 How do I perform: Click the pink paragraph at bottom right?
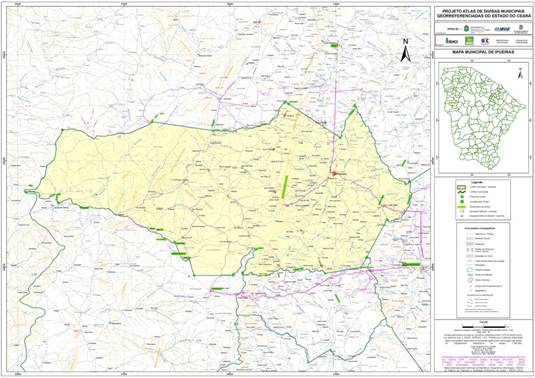[483, 362]
